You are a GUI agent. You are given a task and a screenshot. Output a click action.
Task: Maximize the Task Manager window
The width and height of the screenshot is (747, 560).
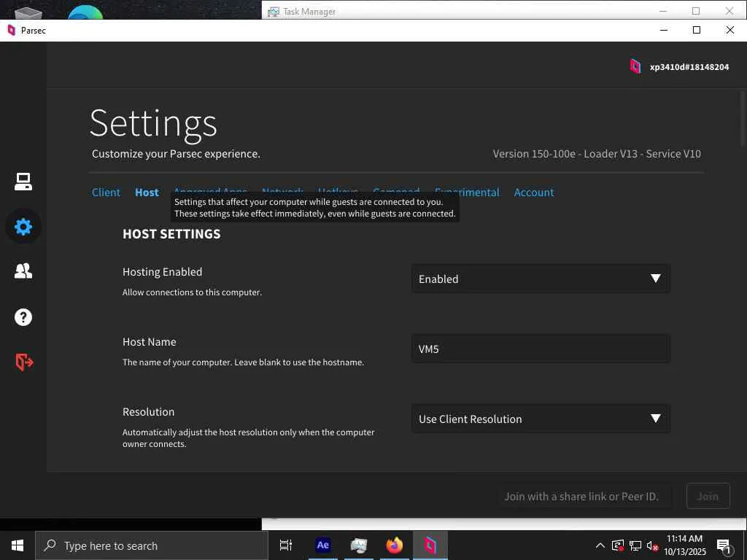click(x=696, y=11)
